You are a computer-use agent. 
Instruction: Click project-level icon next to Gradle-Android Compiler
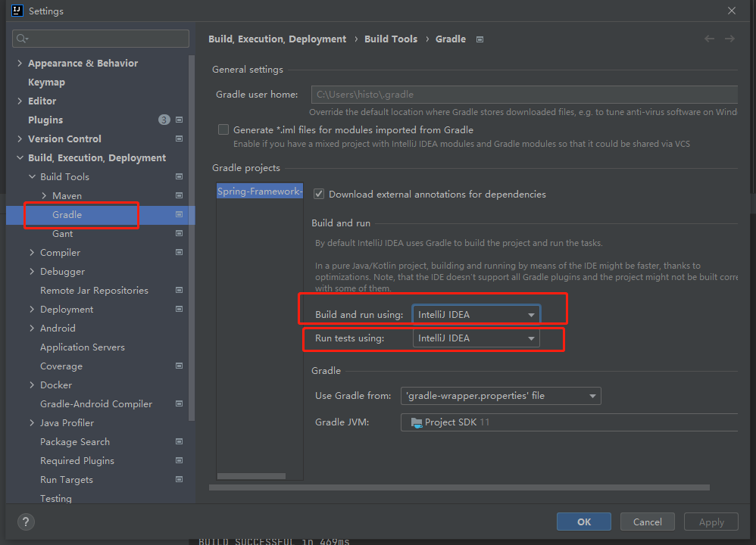click(x=180, y=403)
